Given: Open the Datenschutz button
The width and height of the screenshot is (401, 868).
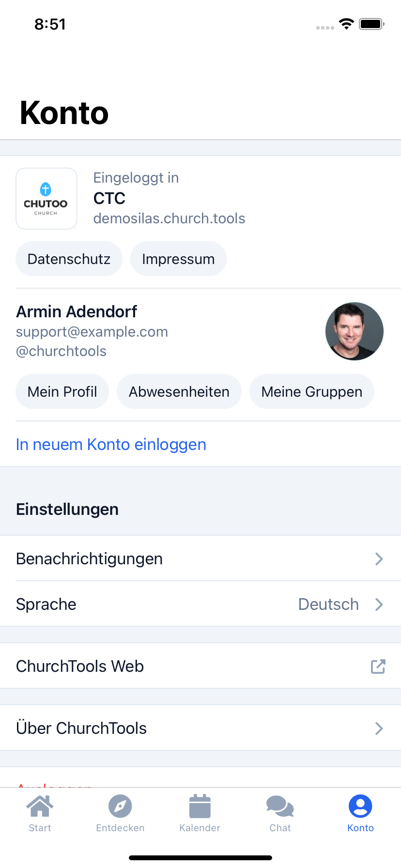Looking at the screenshot, I should point(69,259).
